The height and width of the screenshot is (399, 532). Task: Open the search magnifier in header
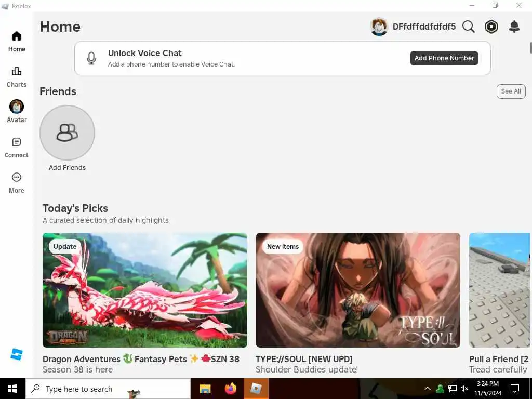click(x=469, y=26)
